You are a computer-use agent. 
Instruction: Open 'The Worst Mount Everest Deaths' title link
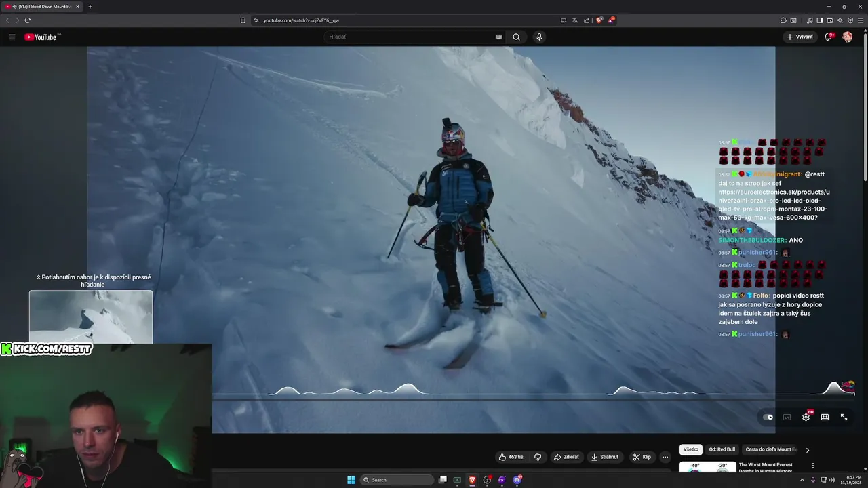pos(766,468)
